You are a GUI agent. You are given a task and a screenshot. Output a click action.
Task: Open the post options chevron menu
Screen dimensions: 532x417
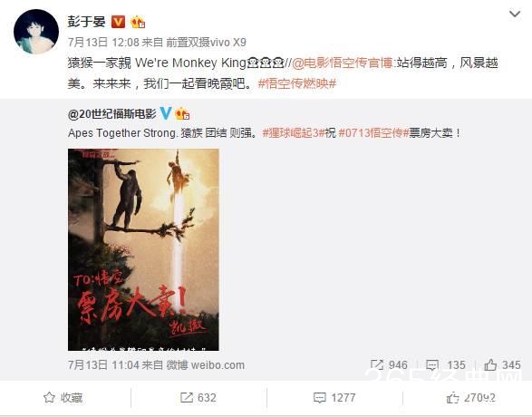(x=515, y=15)
